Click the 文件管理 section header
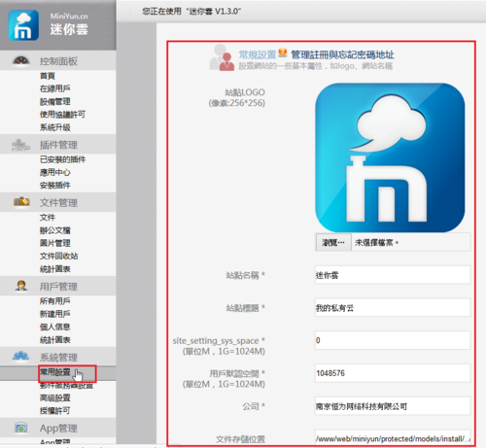The height and width of the screenshot is (448, 486). pos(58,202)
